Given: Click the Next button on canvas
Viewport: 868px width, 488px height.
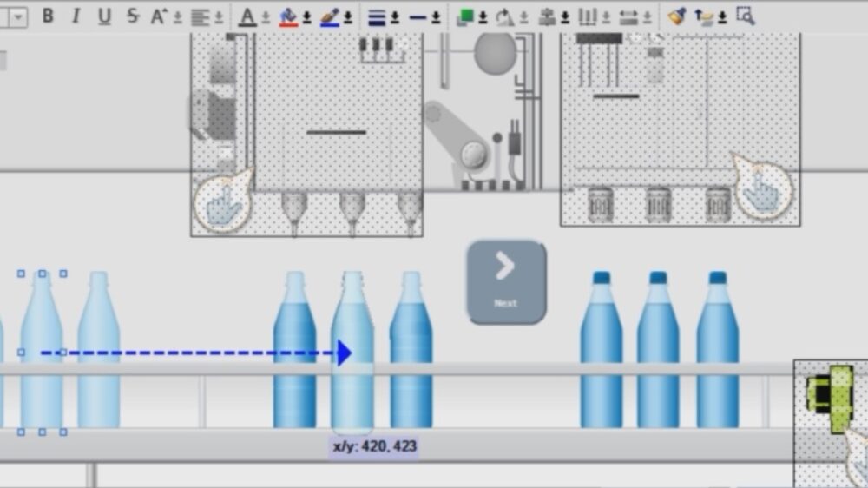Looking at the screenshot, I should point(507,282).
